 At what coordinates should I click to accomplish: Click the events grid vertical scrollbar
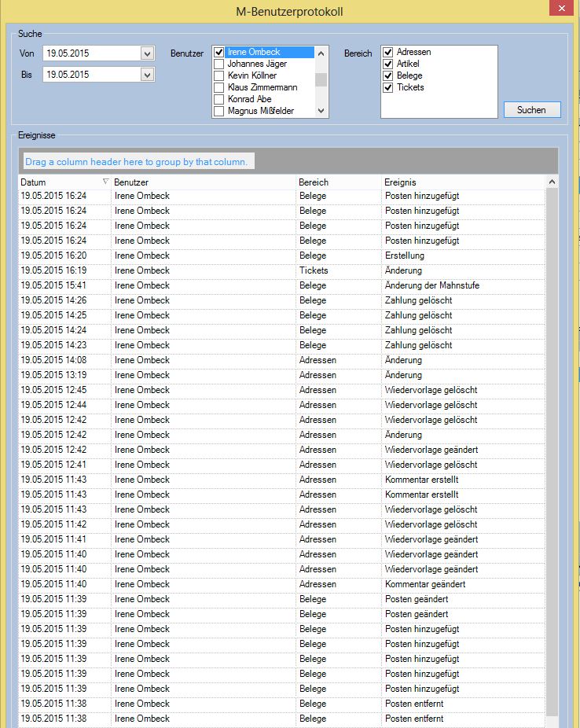(x=552, y=448)
